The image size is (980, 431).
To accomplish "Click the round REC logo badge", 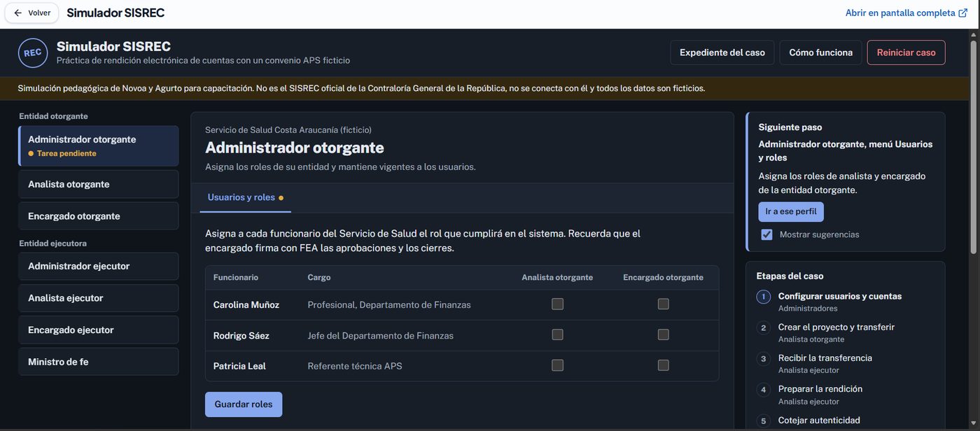I will pos(33,53).
